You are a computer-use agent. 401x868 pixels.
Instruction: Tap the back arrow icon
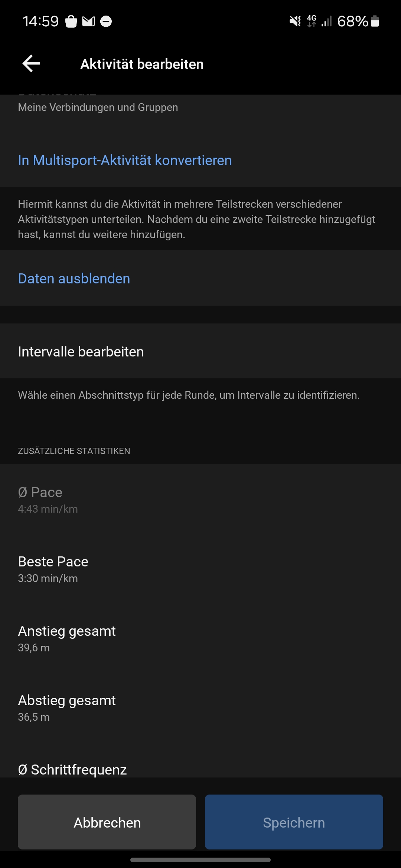pyautogui.click(x=31, y=64)
